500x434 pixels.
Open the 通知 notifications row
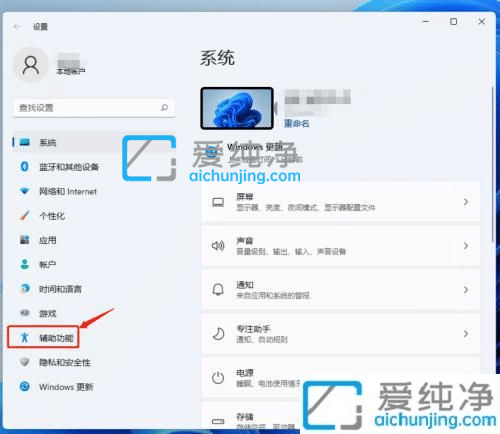(x=341, y=290)
